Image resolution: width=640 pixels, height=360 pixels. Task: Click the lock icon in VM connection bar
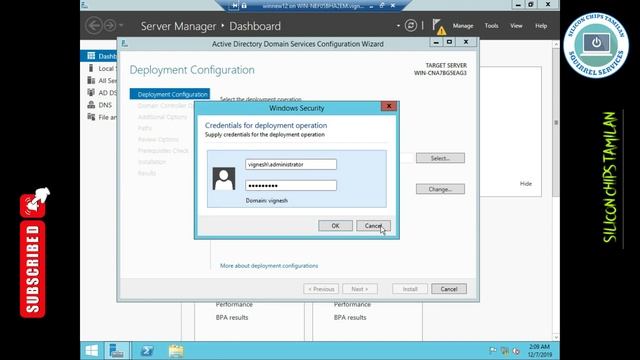[x=244, y=5]
